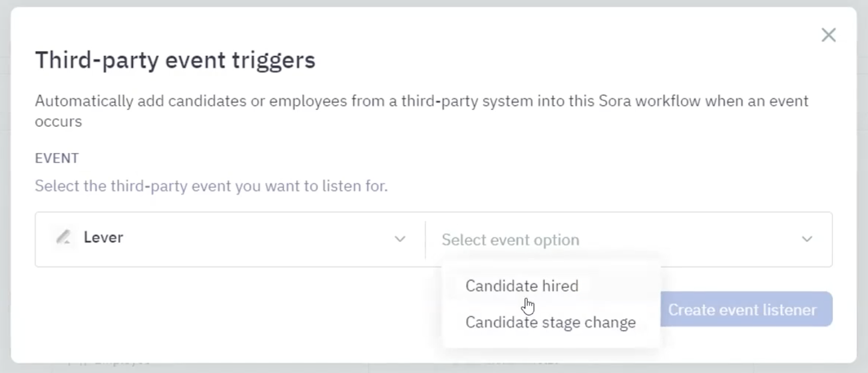Click the X to close the dialog
The width and height of the screenshot is (868, 373).
(829, 35)
